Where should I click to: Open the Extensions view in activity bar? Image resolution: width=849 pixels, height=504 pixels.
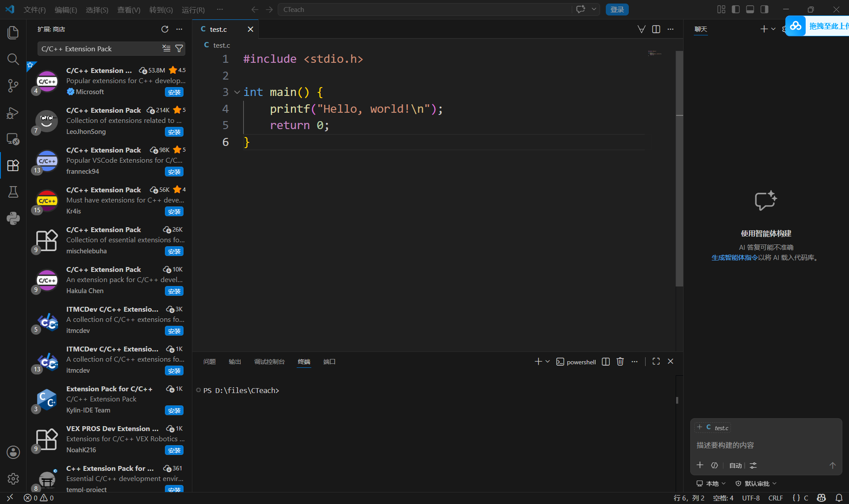pos(13,165)
